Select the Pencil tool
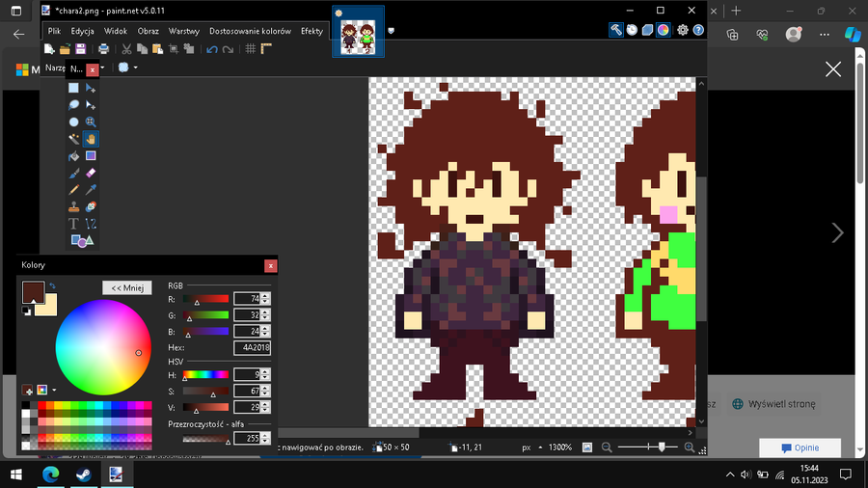 73,190
